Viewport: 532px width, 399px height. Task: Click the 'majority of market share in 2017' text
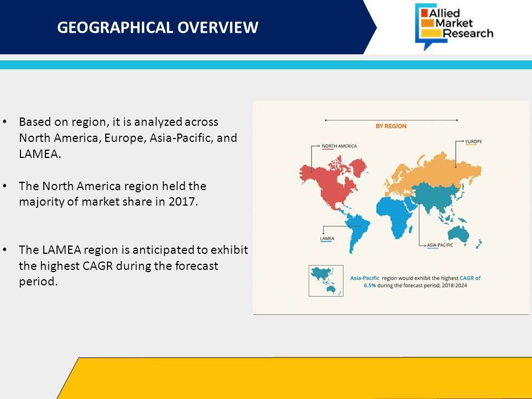click(108, 202)
